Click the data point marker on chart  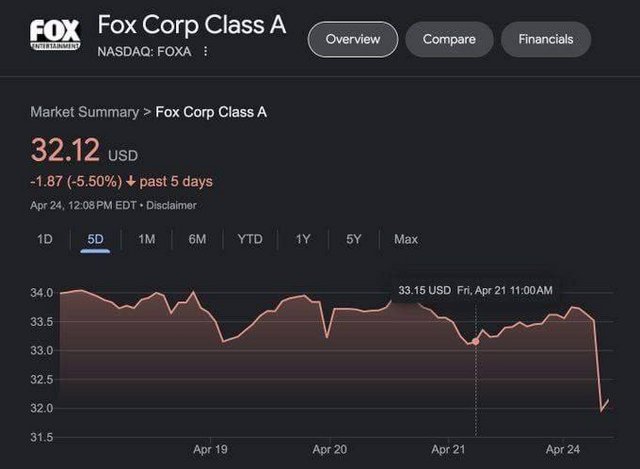coord(475,342)
